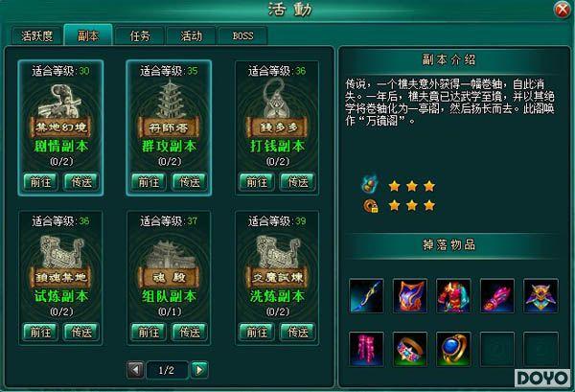
Task: Switch to the 任务 tab
Action: [x=140, y=35]
